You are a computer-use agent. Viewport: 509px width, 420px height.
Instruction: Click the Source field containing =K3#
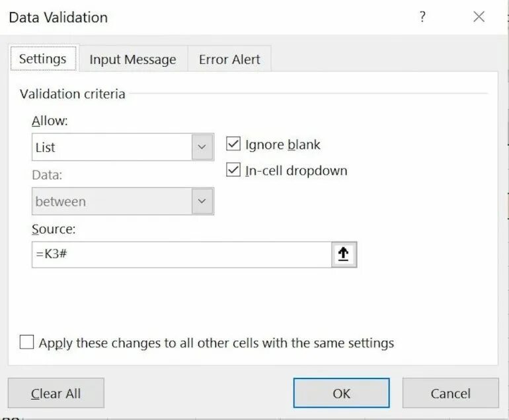point(180,255)
